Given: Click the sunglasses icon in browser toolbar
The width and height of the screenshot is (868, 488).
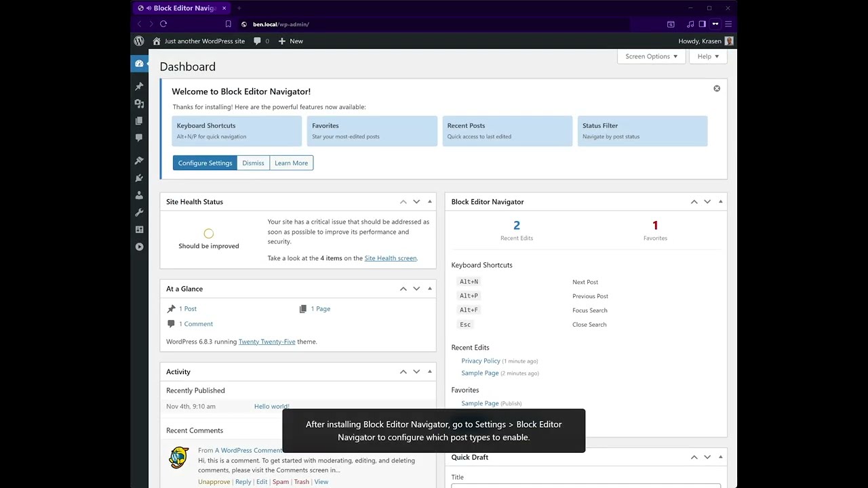Looking at the screenshot, I should [715, 24].
